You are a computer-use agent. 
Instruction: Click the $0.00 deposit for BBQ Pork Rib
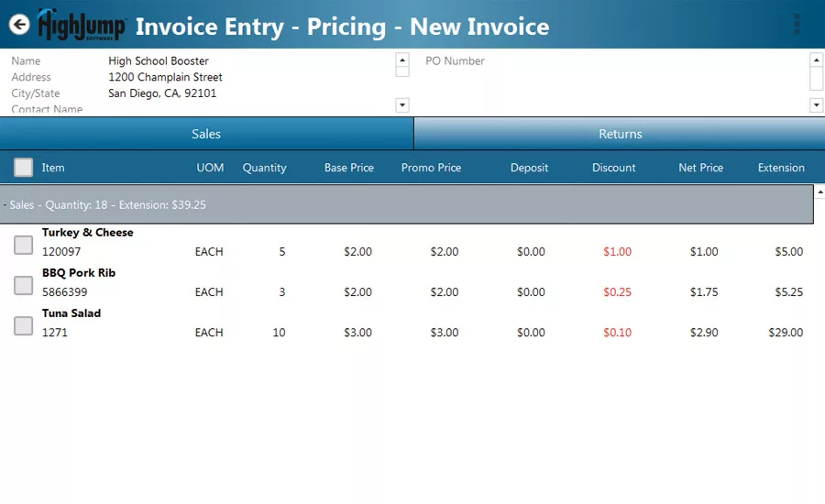(x=531, y=292)
